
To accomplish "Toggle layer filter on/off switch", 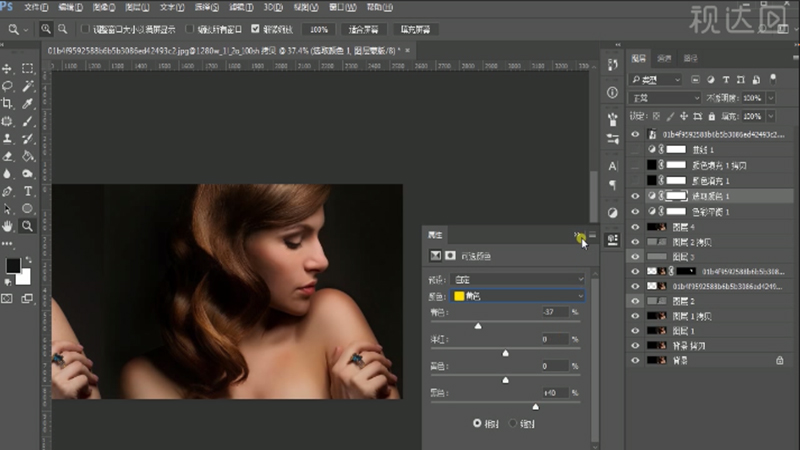I will point(773,79).
